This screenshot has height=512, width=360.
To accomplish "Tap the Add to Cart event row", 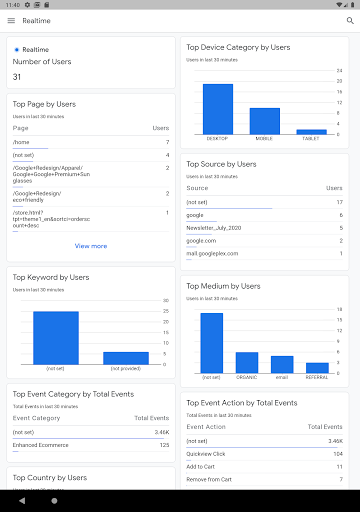I will 265,467.
